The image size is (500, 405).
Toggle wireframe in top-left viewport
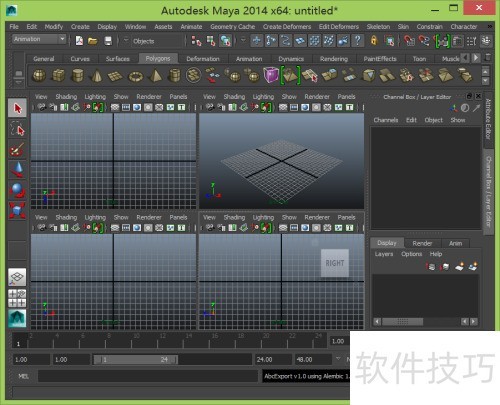tap(115, 107)
